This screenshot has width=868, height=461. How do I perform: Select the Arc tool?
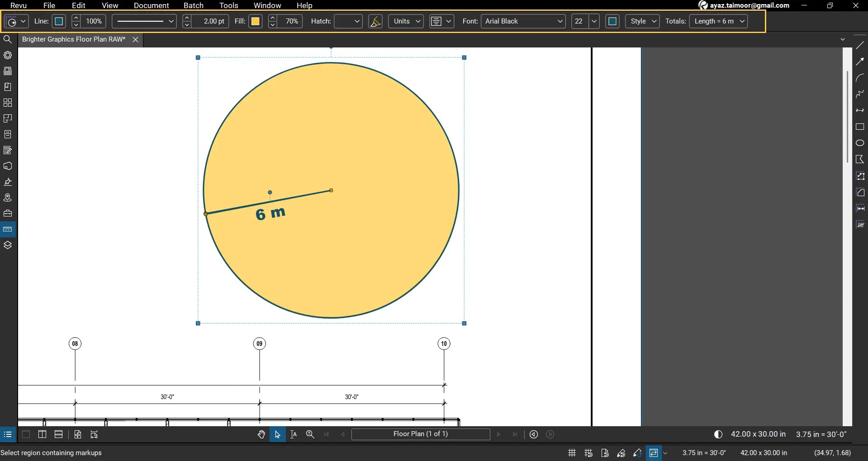[860, 77]
